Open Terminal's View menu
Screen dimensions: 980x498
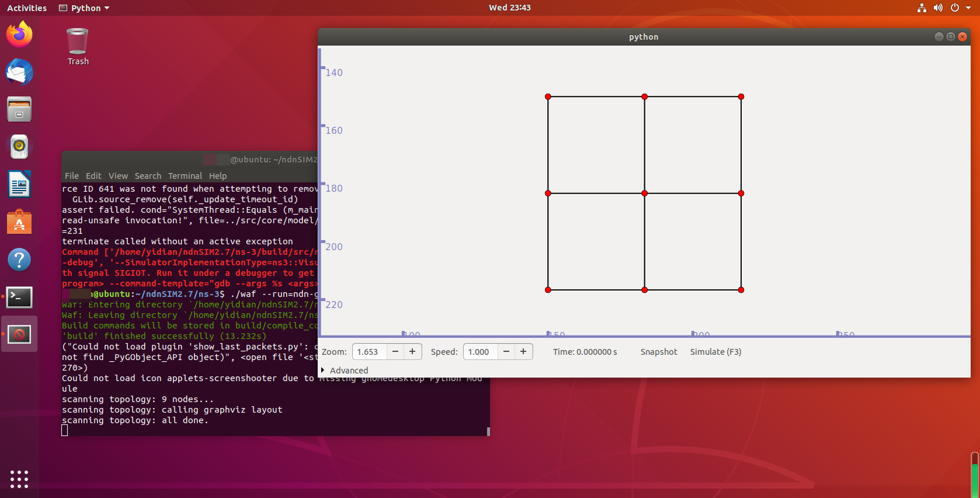[118, 176]
